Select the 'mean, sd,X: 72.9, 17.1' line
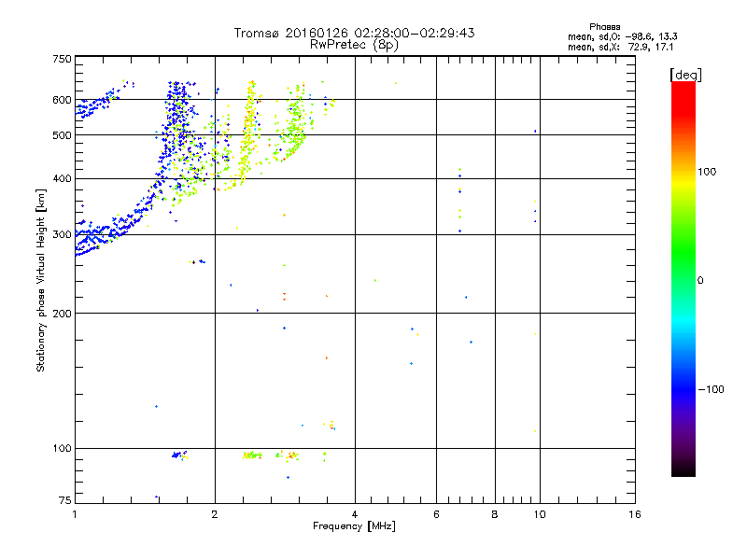 pos(620,47)
